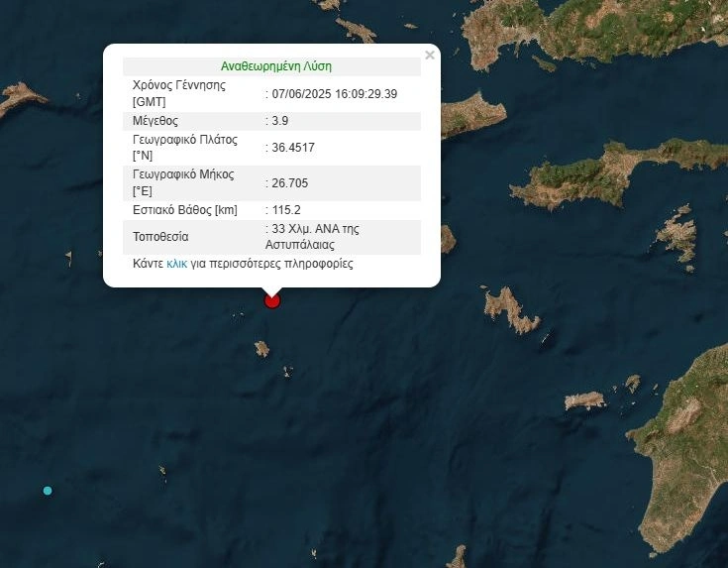Click the Μέγεθος row label
This screenshot has height=568, width=728.
pos(156,121)
